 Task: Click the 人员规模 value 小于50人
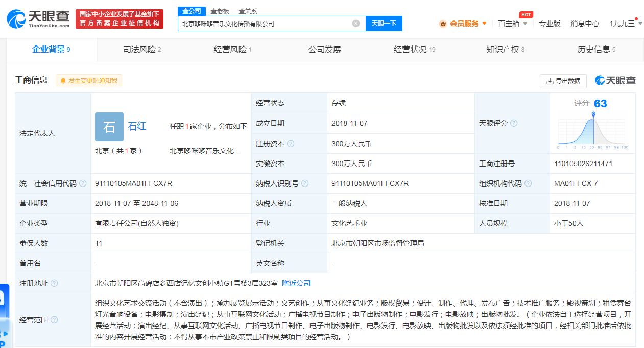tap(569, 223)
